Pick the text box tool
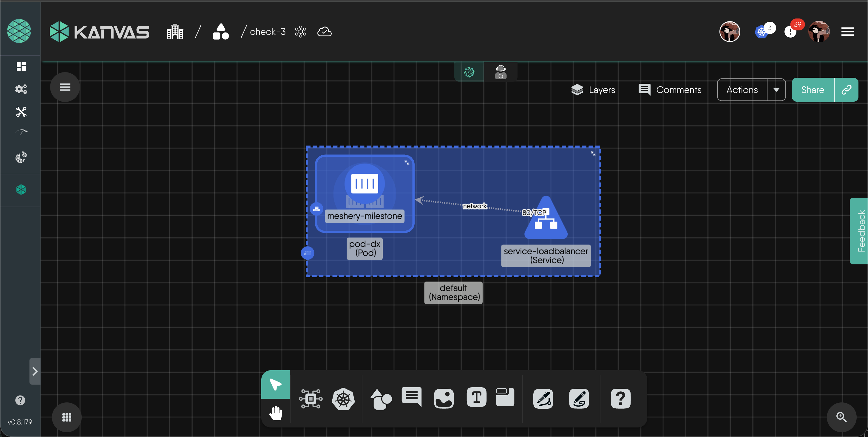Screen dimensions: 868x437 click(x=476, y=398)
